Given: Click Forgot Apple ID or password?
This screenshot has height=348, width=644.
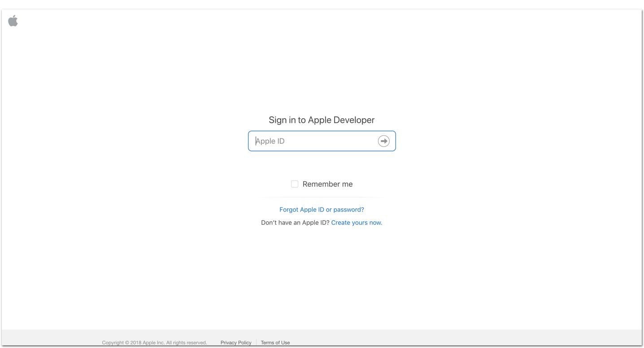Looking at the screenshot, I should click(322, 209).
